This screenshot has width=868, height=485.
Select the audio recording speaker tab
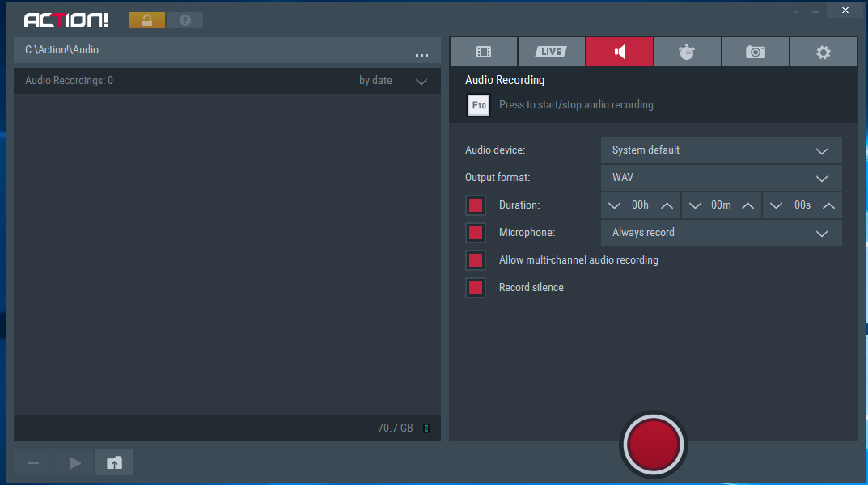(620, 52)
